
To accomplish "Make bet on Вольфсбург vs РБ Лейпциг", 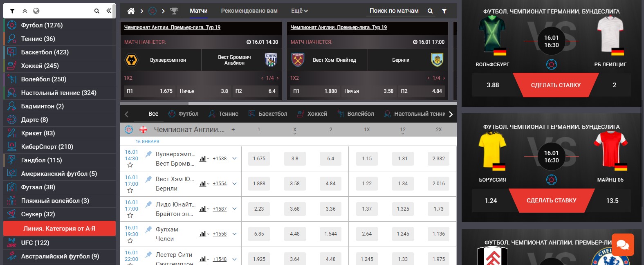I will coord(556,85).
